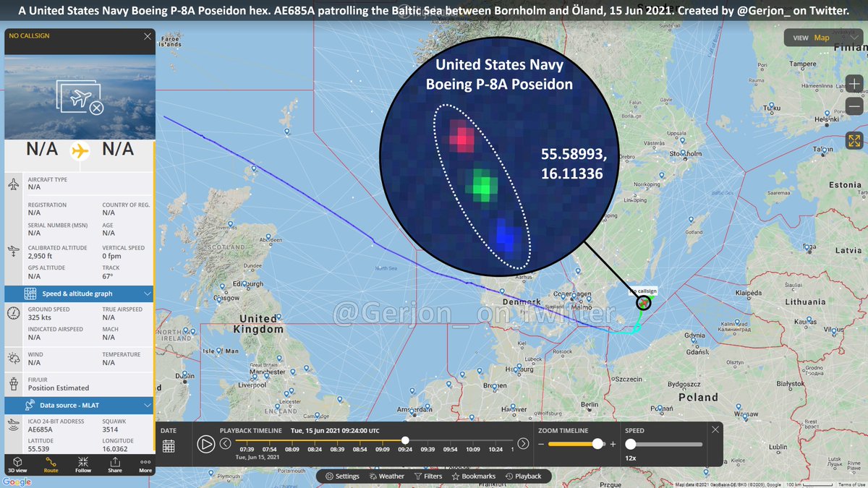Step the playback timeline backward
This screenshot has height=488, width=868.
[226, 443]
